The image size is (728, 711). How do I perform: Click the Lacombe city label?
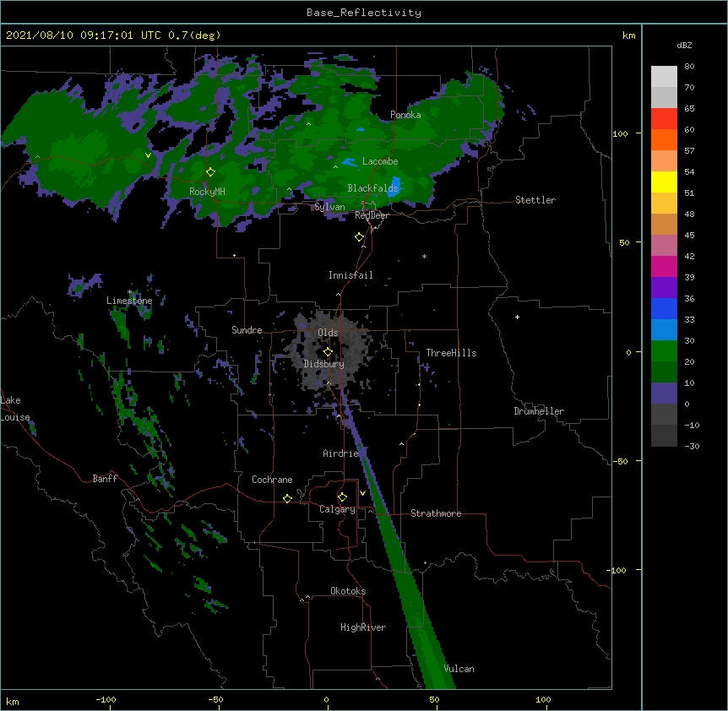[380, 161]
